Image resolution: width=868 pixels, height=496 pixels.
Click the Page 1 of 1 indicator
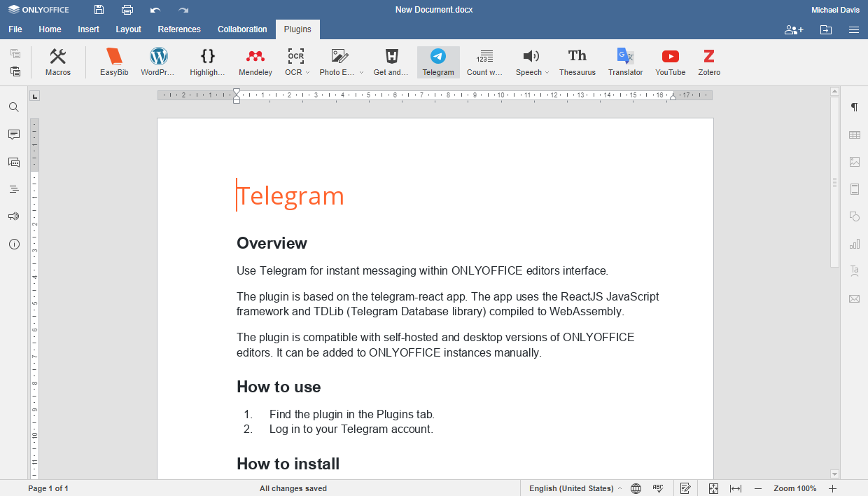pos(48,488)
